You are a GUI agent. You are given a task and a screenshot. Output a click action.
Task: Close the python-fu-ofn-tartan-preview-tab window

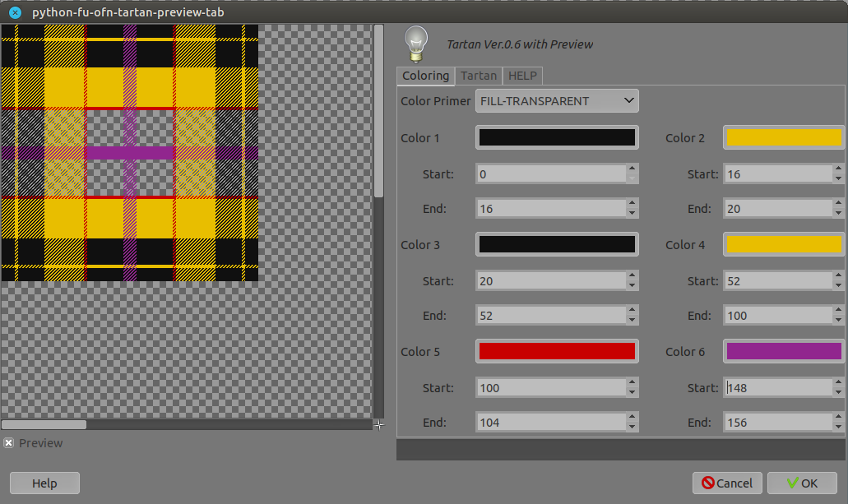click(15, 12)
